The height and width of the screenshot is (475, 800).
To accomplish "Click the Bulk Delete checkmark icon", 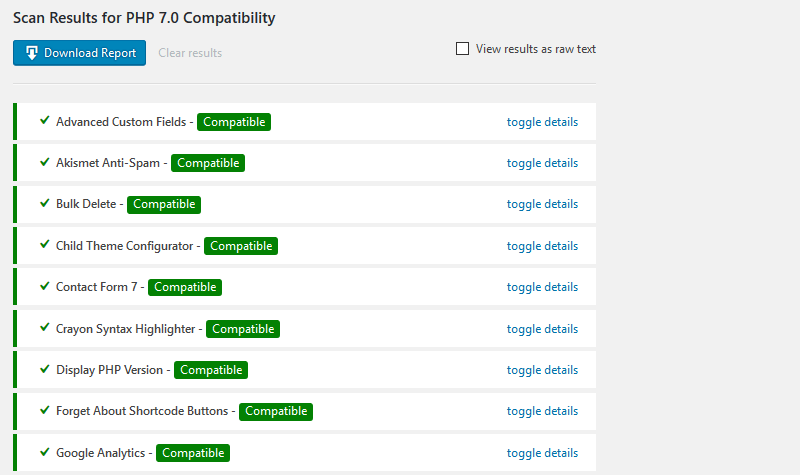I will [x=44, y=203].
